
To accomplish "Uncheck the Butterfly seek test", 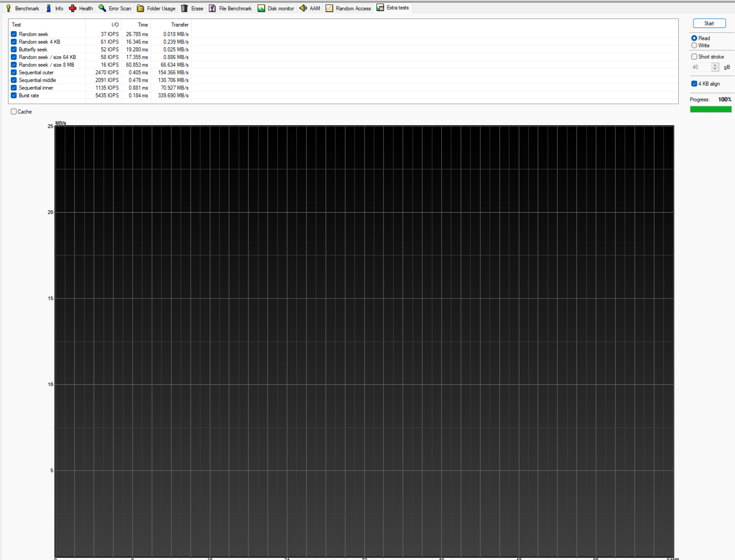I will pos(14,49).
